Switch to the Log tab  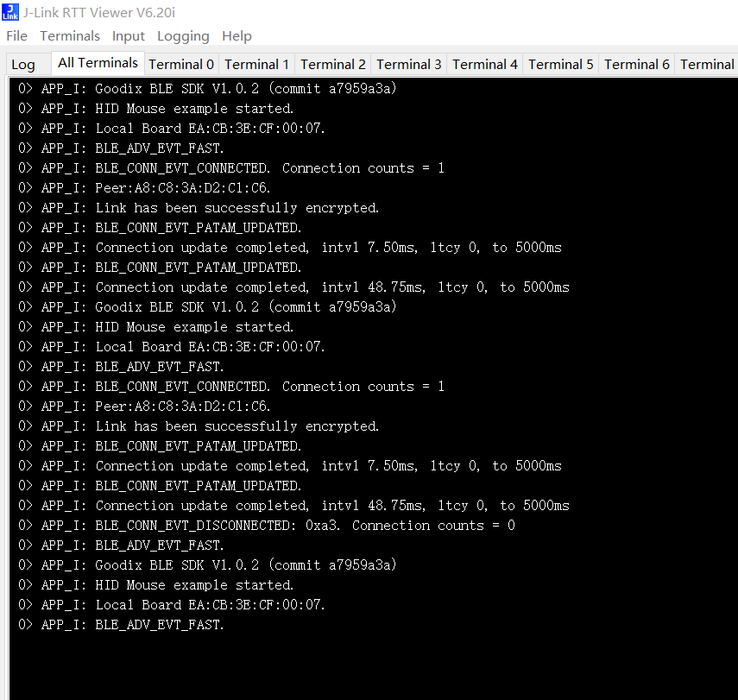click(23, 65)
